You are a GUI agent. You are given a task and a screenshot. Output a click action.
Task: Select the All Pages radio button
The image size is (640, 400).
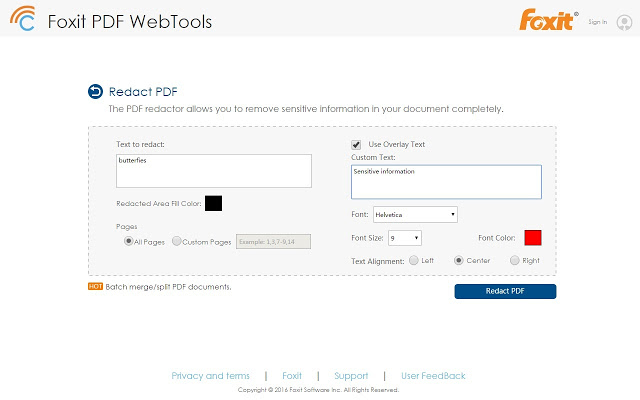[129, 241]
